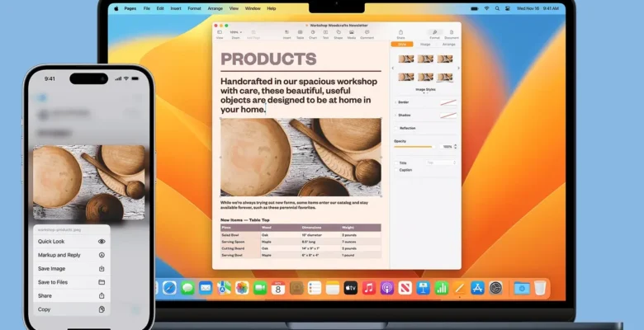
Task: Insert a Chart from the toolbar
Action: 313,34
